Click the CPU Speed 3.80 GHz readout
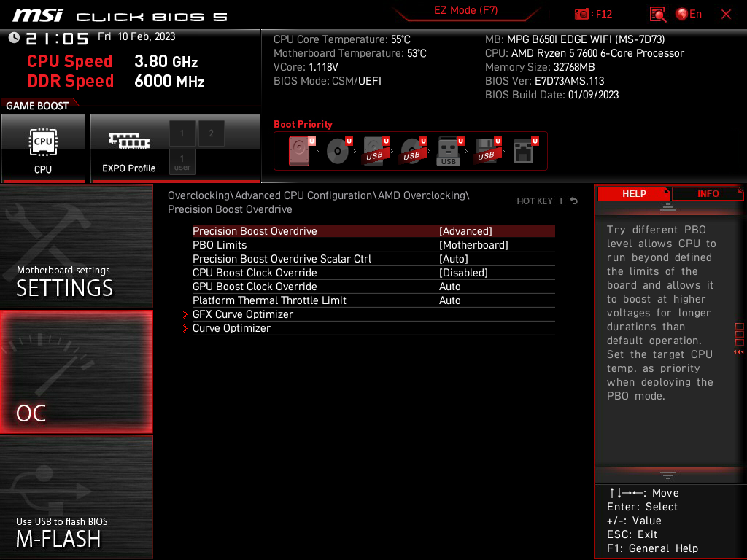The width and height of the screenshot is (747, 560). [112, 61]
